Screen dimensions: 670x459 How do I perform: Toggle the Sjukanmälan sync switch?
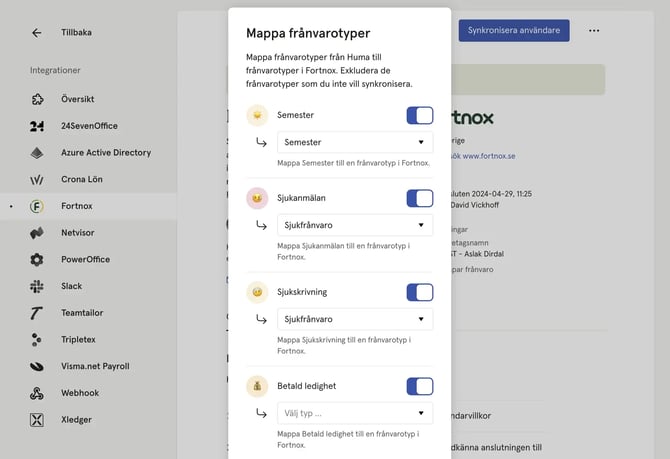pos(420,198)
